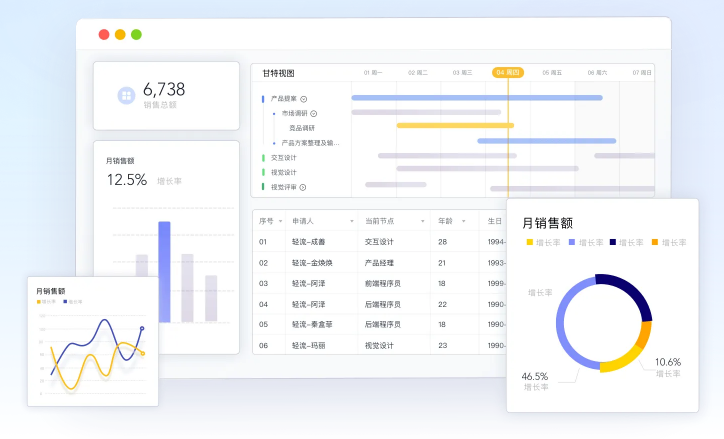Collapse the 产品提案 Gantt group

click(303, 98)
